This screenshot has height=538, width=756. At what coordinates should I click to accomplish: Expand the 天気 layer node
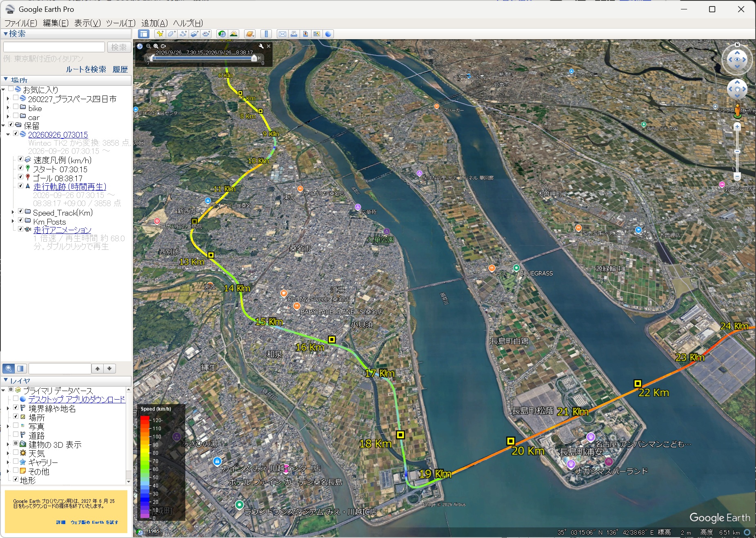[x=8, y=453]
